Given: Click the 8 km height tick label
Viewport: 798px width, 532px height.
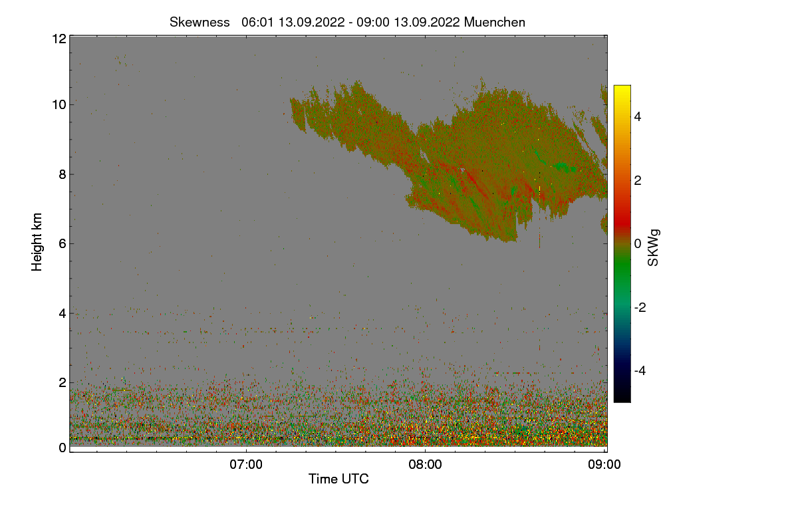Looking at the screenshot, I should (63, 174).
